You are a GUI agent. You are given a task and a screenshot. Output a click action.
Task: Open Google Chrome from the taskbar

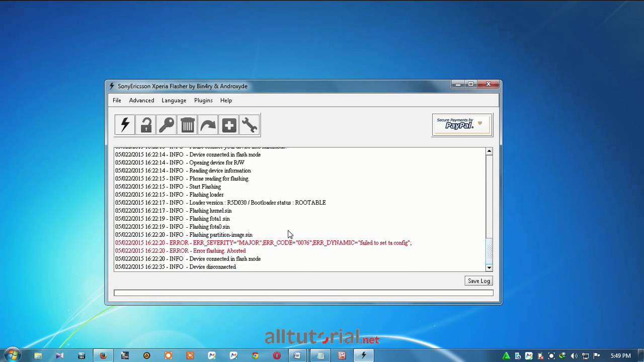tap(255, 355)
